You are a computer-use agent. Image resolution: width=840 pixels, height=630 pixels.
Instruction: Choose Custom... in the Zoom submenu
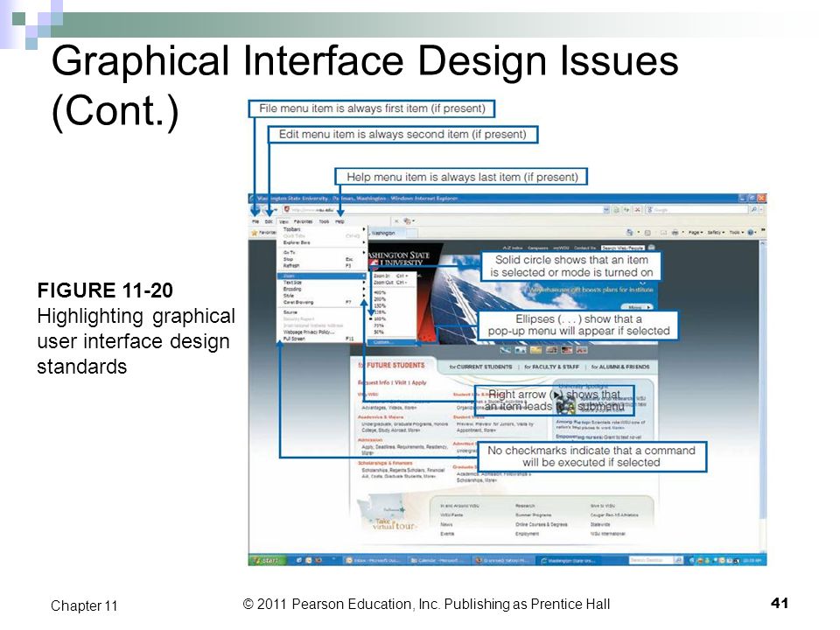click(392, 342)
